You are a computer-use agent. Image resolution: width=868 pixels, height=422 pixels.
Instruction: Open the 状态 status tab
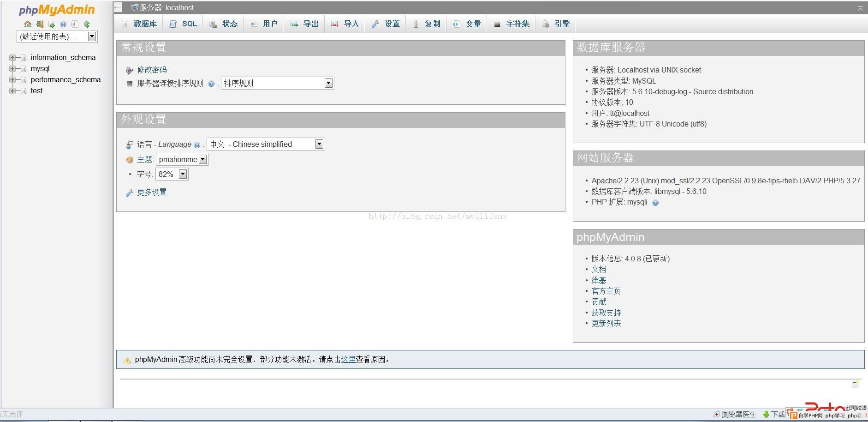(224, 24)
